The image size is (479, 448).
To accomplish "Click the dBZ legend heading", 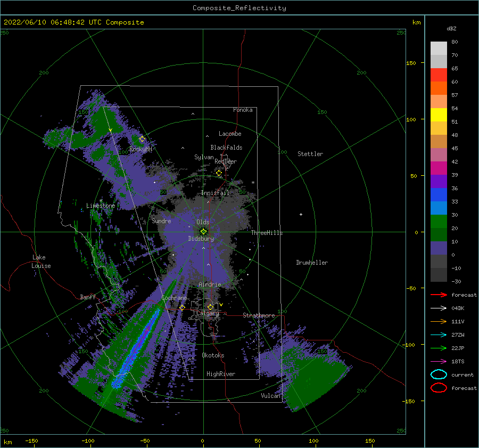I will 451,28.
